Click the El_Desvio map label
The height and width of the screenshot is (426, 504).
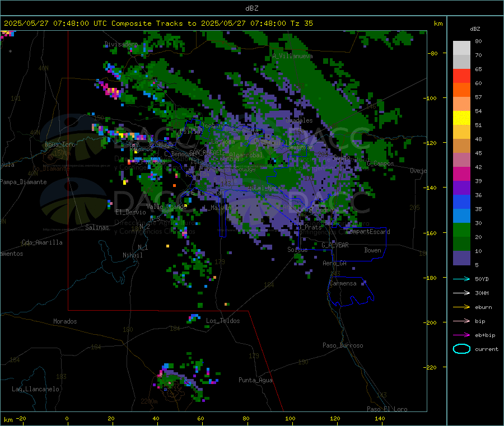point(130,212)
